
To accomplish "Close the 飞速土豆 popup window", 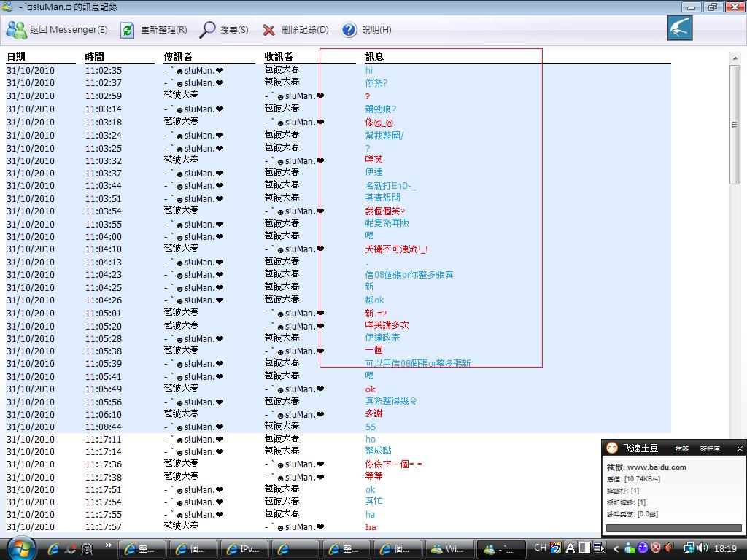I will (x=739, y=448).
